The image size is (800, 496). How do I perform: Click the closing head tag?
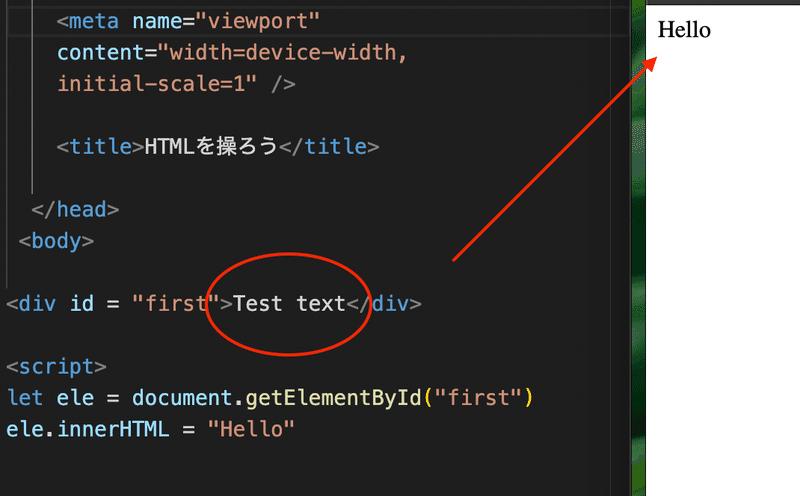point(76,209)
